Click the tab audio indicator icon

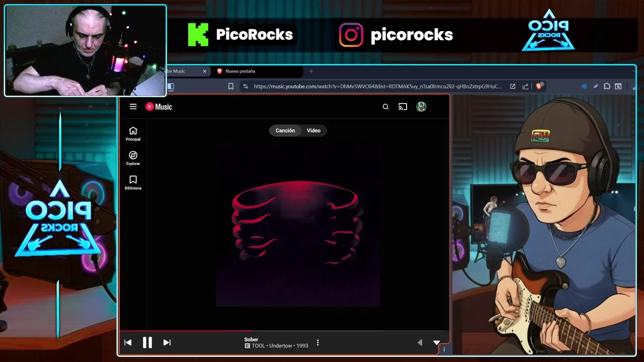pos(584,86)
